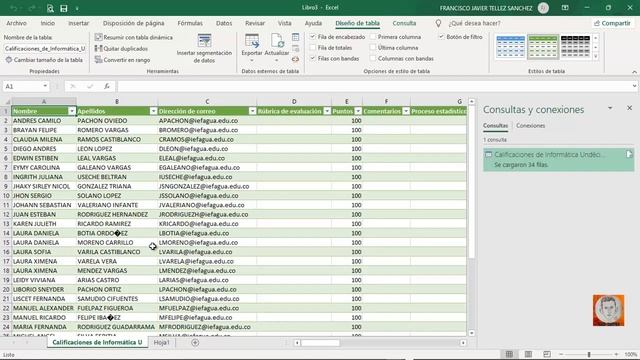Enable Columnas con bandas checkbox
The width and height of the screenshot is (640, 360).
pos(373,58)
